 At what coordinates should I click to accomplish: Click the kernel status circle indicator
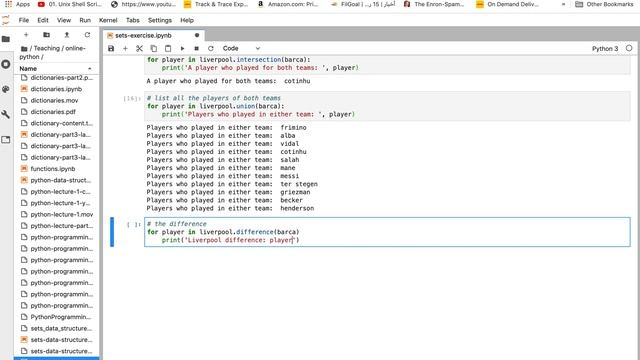629,48
